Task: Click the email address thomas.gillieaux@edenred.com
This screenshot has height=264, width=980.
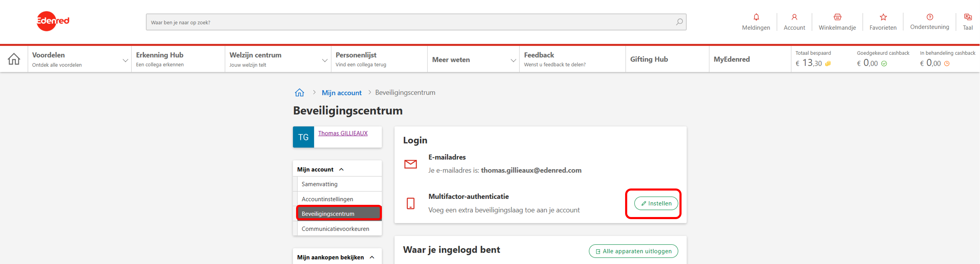Action: [531, 170]
